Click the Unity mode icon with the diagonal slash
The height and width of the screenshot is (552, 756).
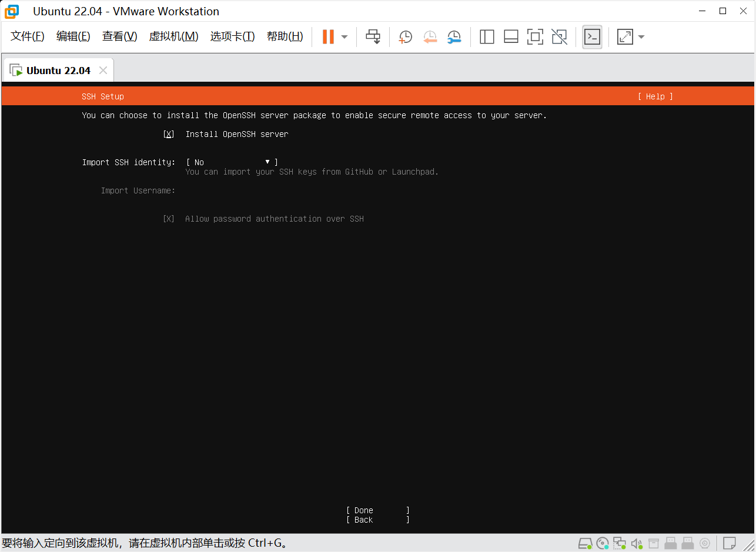tap(560, 36)
